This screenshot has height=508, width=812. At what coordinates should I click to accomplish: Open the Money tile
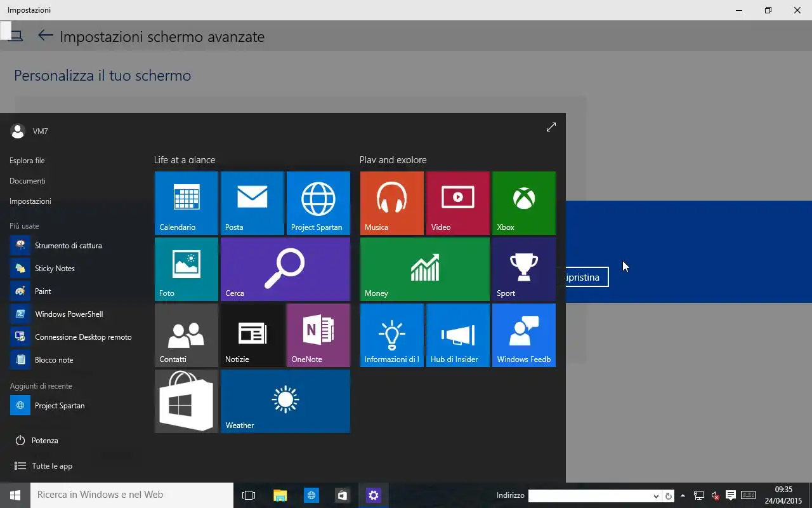pos(424,269)
